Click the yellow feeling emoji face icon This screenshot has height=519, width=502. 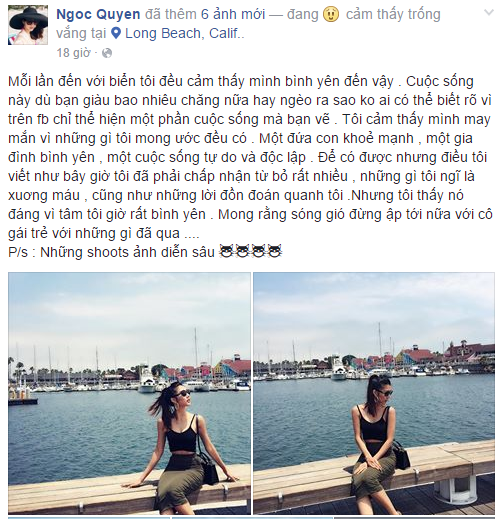(x=331, y=14)
